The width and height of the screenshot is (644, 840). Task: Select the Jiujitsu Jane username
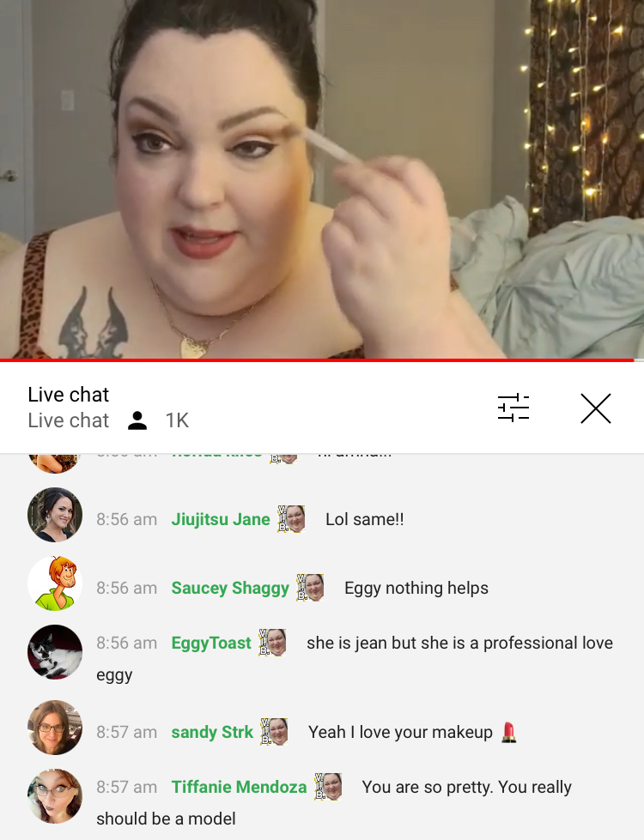point(221,519)
